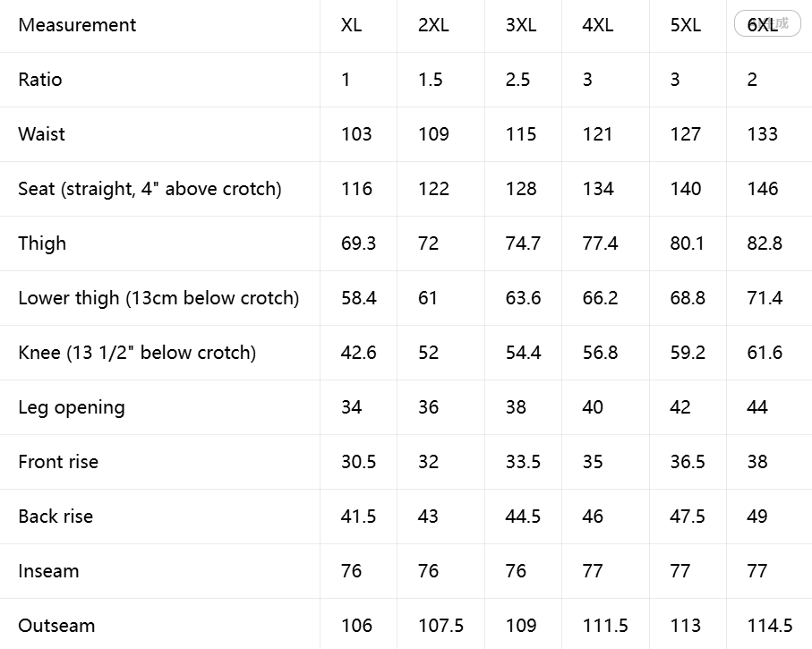The height and width of the screenshot is (649, 812).
Task: Click the Seat (straight, 4" above crotch) label
Action: click(x=150, y=189)
